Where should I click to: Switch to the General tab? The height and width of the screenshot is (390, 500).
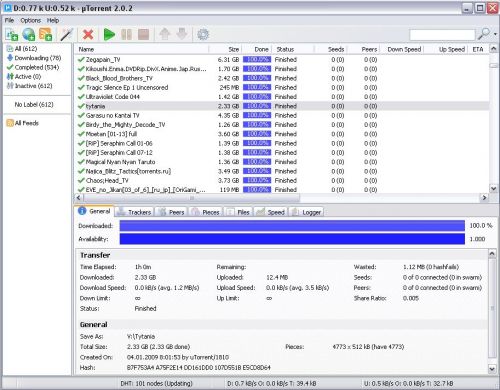pos(94,211)
